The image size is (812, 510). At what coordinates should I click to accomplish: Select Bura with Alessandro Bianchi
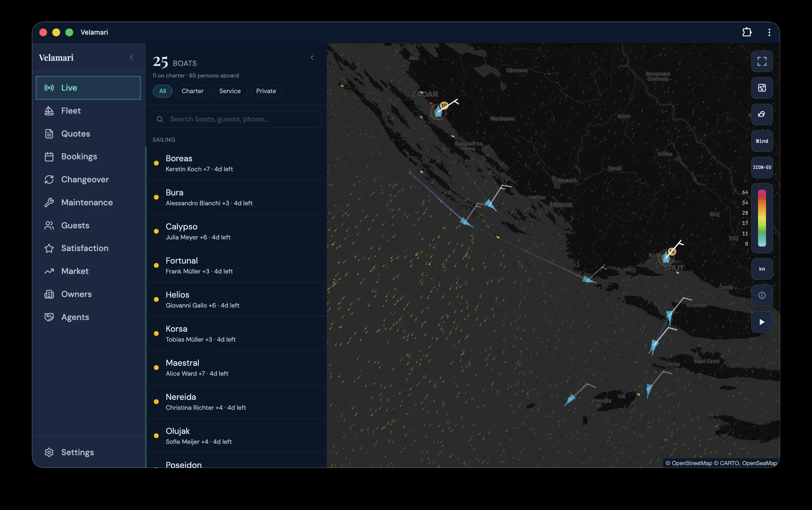pyautogui.click(x=237, y=197)
